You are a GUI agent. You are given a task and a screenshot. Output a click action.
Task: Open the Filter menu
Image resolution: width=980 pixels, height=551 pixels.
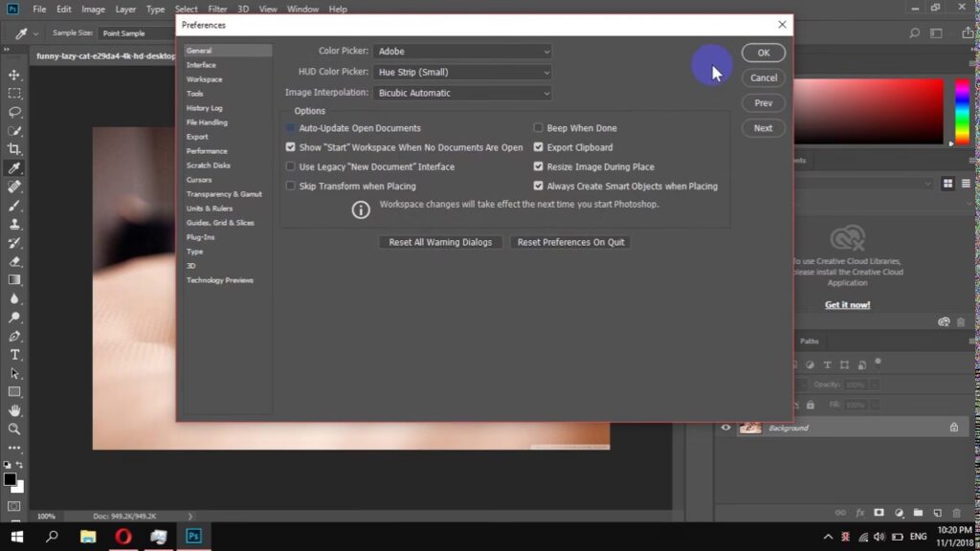[x=218, y=9]
